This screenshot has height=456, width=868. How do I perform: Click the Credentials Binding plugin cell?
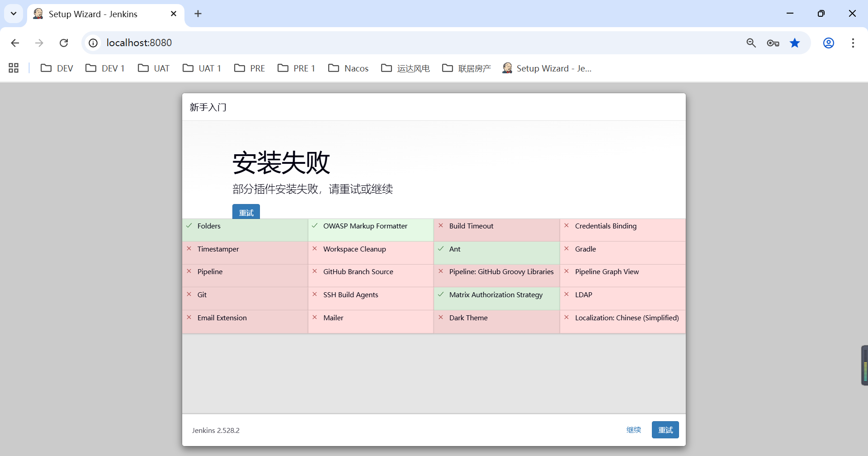pyautogui.click(x=623, y=230)
